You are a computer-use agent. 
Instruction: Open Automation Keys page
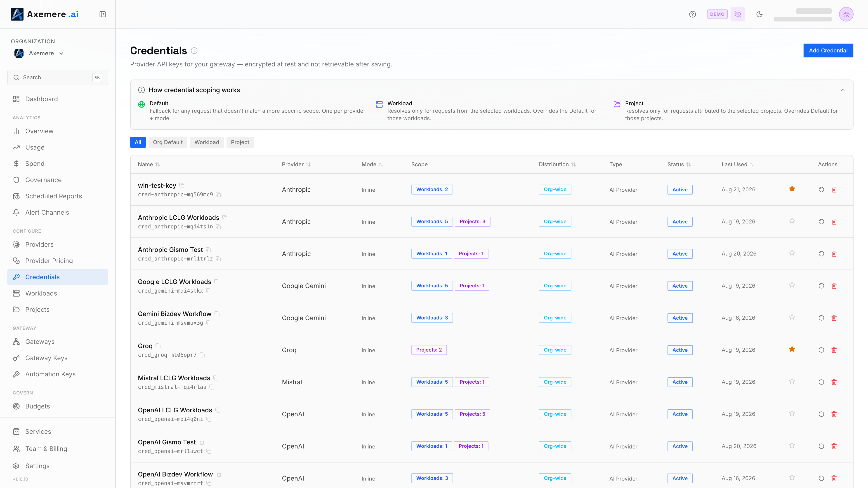coord(58,374)
